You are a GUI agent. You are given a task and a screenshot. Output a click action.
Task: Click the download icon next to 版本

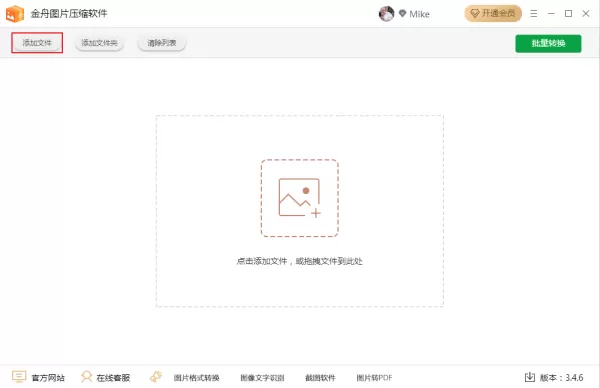click(530, 377)
